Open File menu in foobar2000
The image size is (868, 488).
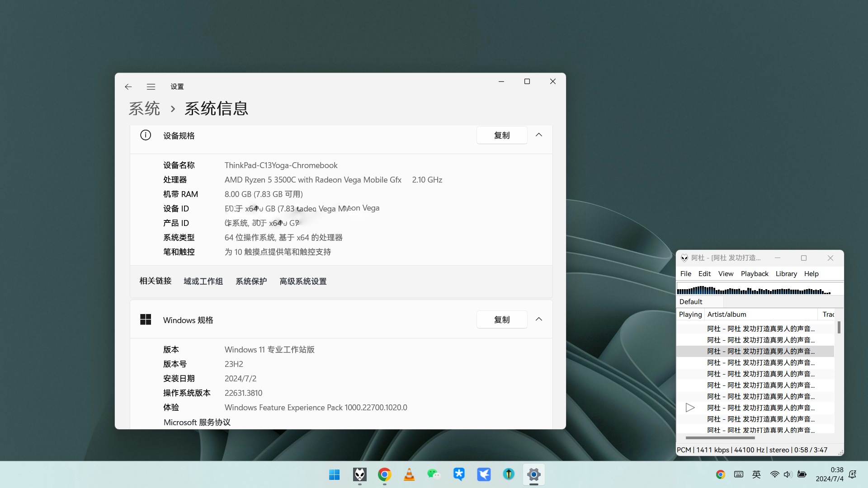point(686,274)
